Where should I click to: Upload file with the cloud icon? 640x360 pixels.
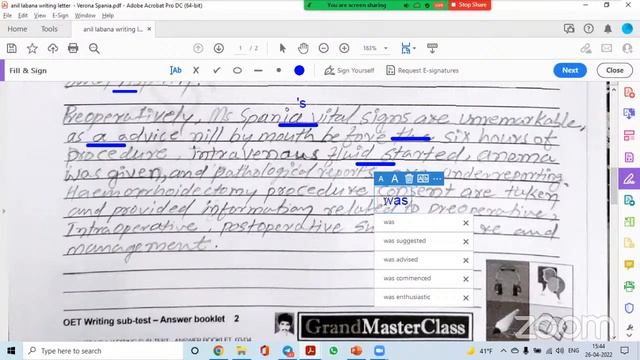pyautogui.click(x=53, y=49)
